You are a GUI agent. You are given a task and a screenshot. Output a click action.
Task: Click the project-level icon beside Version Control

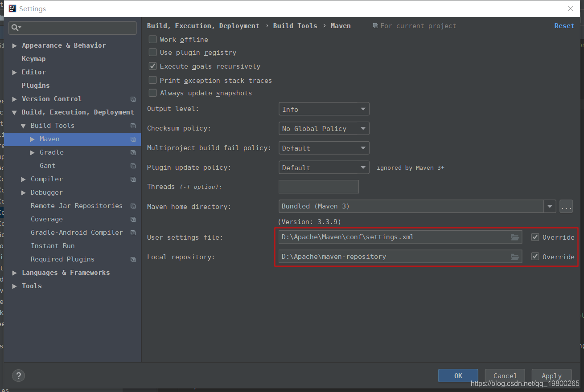tap(133, 99)
